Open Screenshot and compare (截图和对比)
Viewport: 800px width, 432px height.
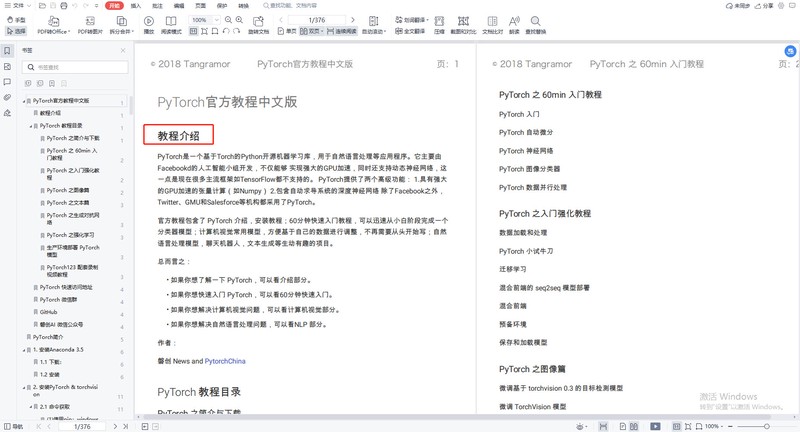pos(463,25)
